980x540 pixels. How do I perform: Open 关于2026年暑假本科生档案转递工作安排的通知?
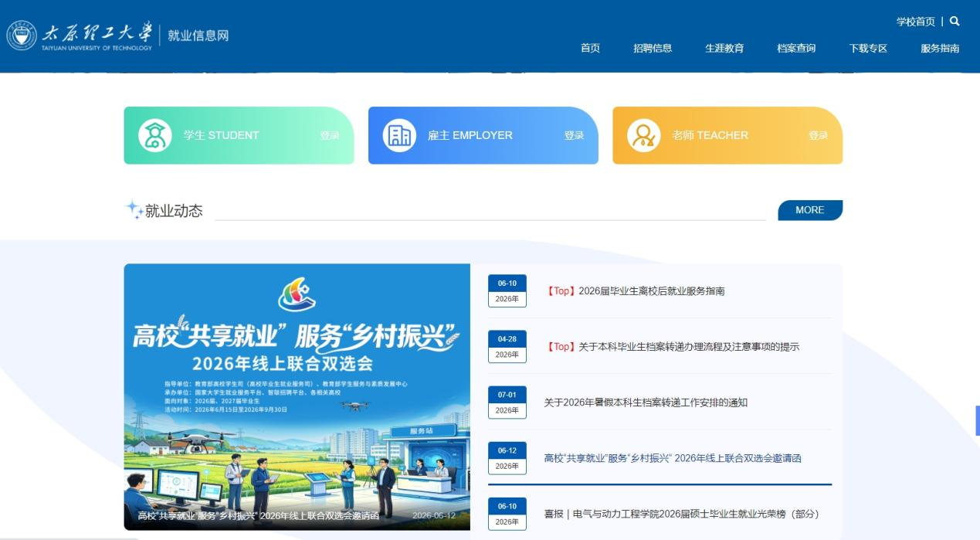(x=646, y=402)
